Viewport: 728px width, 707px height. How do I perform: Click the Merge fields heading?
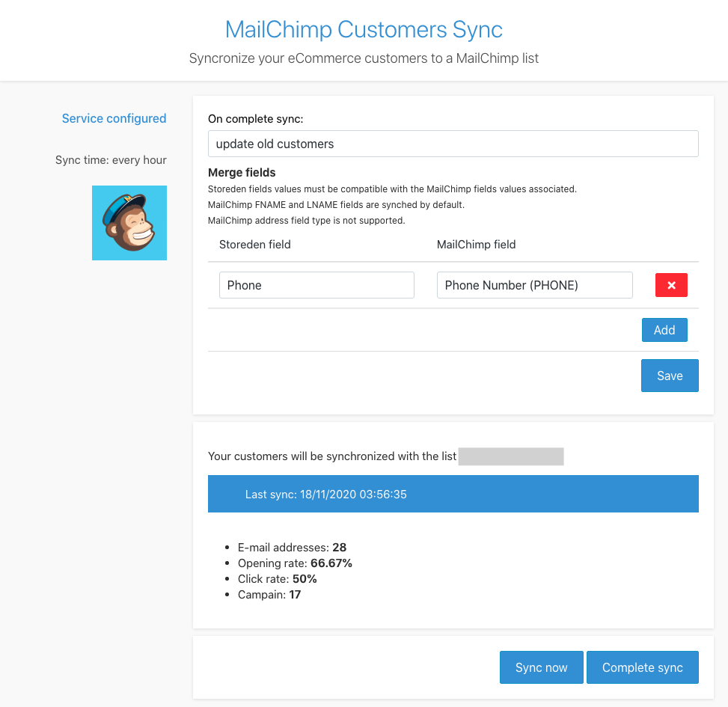[x=241, y=172]
